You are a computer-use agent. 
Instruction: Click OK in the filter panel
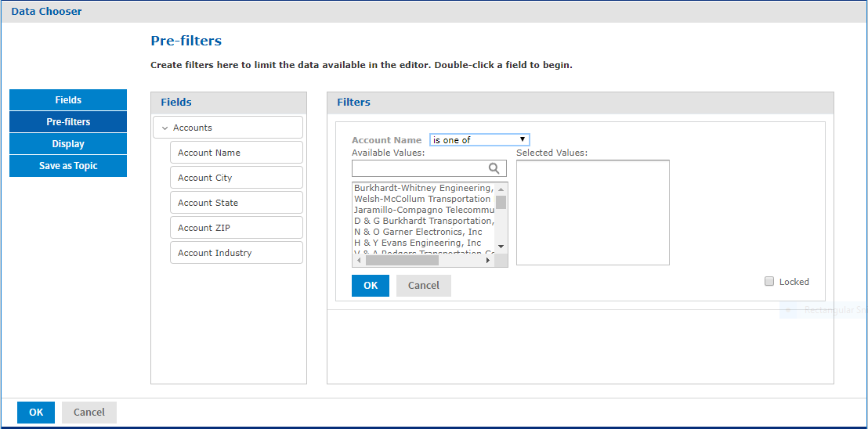pos(371,285)
